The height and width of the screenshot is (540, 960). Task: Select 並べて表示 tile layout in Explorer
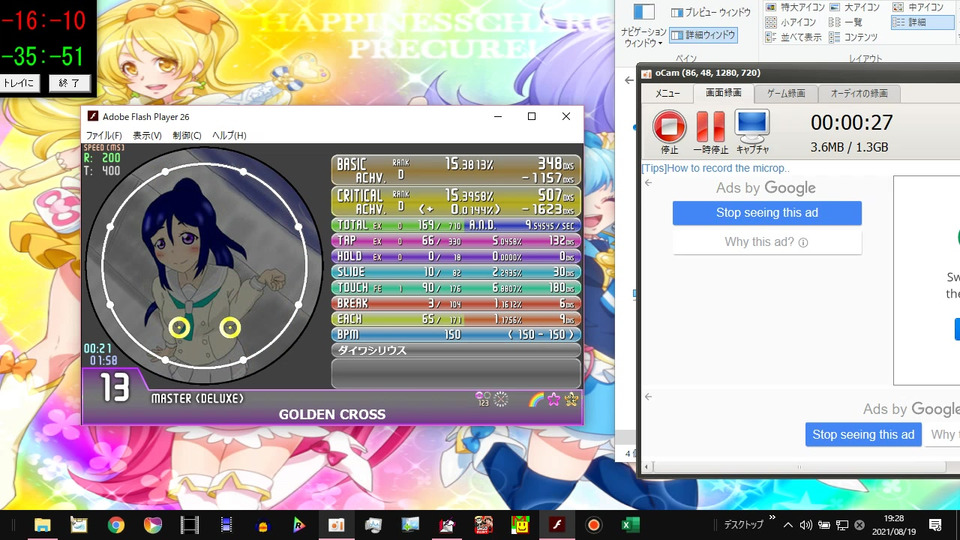click(793, 37)
